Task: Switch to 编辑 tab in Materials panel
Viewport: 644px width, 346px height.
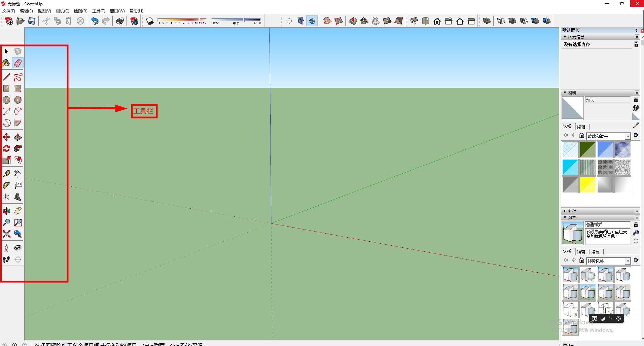Action: [x=581, y=127]
